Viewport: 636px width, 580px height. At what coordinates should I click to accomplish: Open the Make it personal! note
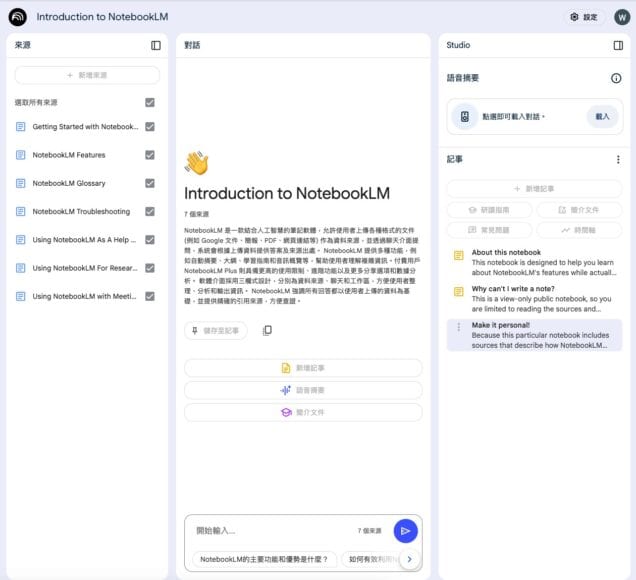[x=534, y=335]
